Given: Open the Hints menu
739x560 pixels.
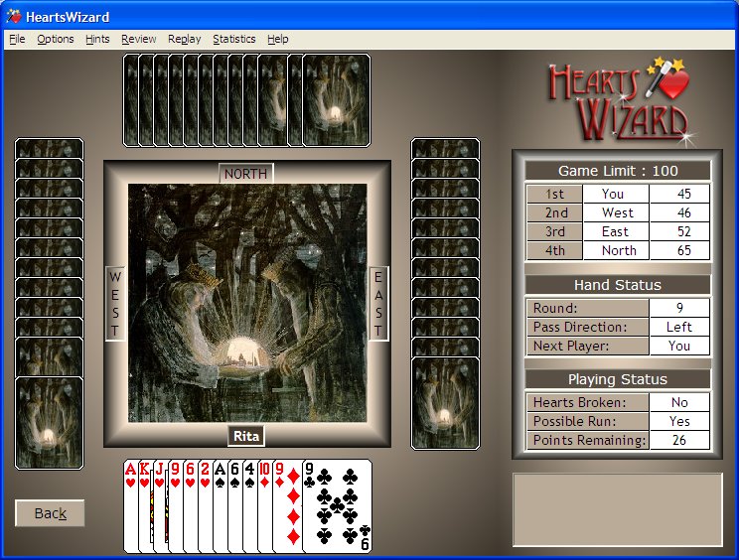Looking at the screenshot, I should coord(97,39).
